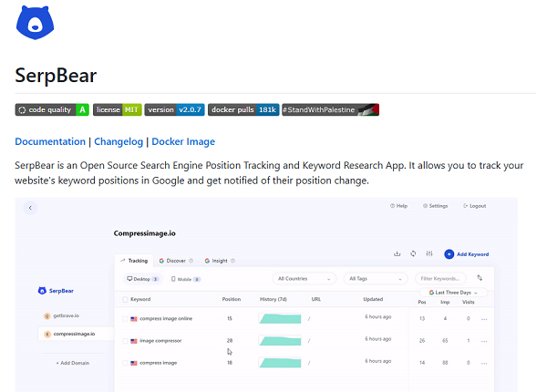This screenshot has height=392, width=547.
Task: Switch to the Insight tab
Action: tap(216, 261)
